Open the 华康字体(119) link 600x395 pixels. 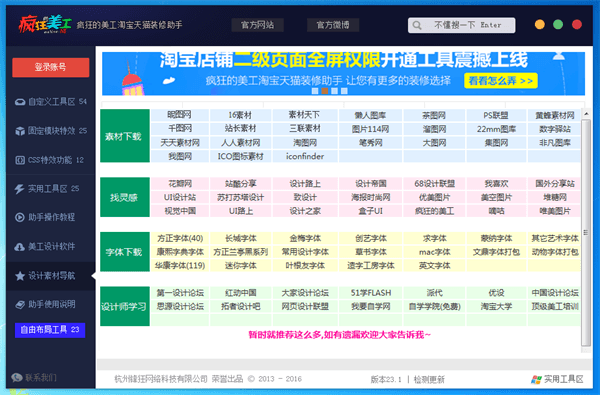(x=180, y=266)
